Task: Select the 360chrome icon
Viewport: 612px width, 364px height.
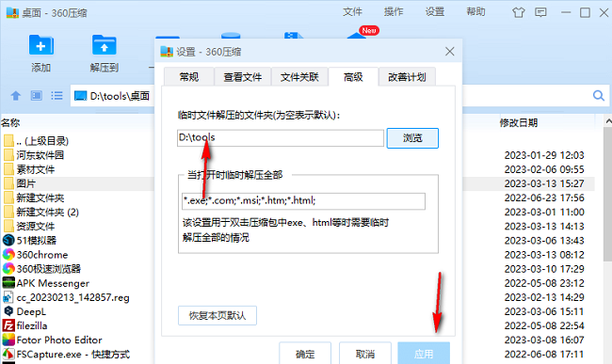Action: [x=8, y=255]
